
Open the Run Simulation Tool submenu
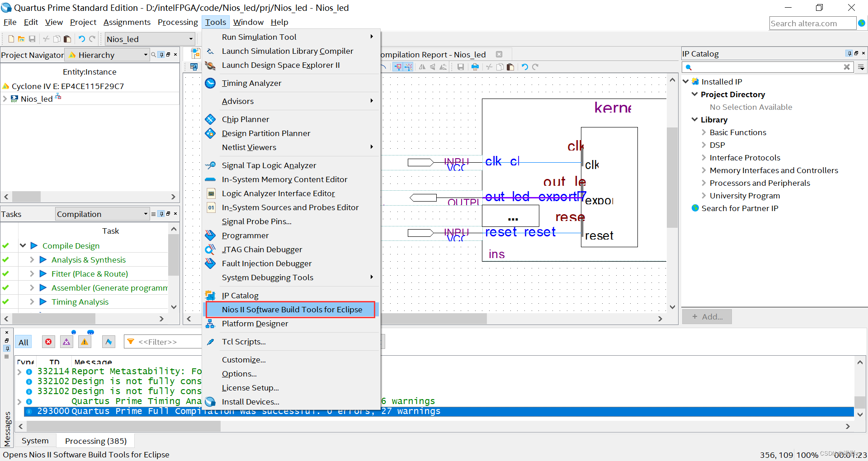pyautogui.click(x=290, y=37)
